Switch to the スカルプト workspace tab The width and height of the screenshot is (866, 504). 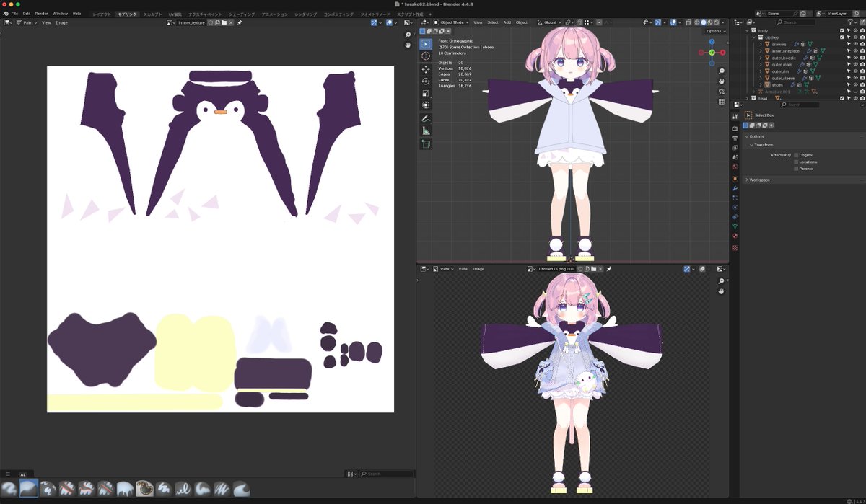[x=153, y=14]
